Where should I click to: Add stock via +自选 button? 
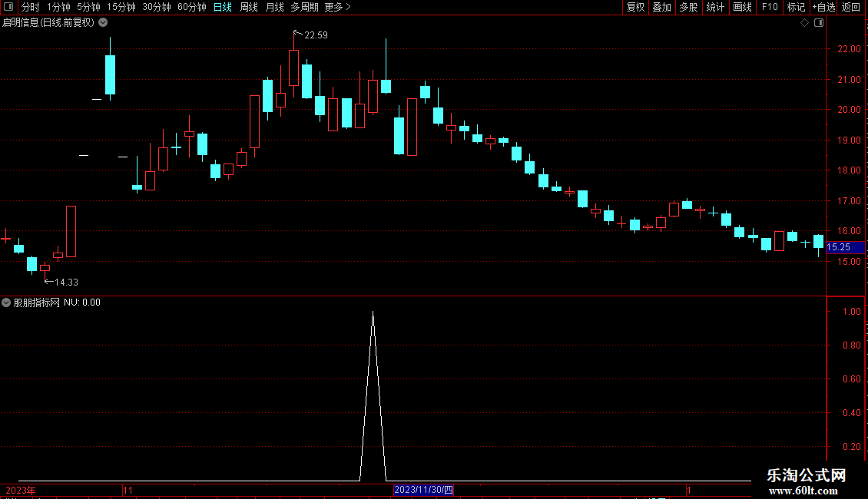823,7
